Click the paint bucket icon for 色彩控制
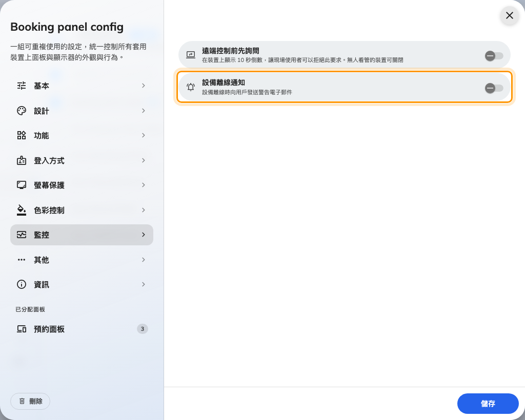This screenshot has width=525, height=420. tap(22, 210)
